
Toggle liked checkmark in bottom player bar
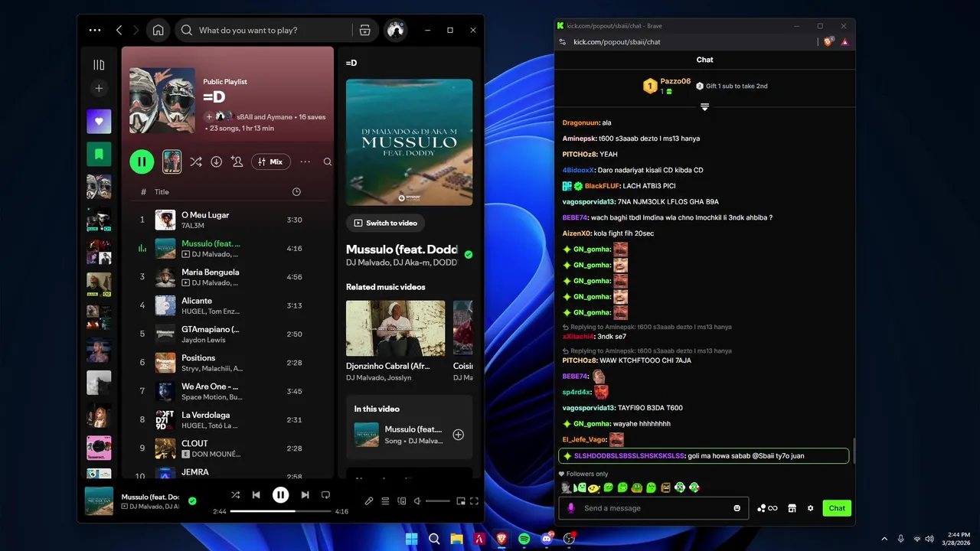tap(192, 501)
